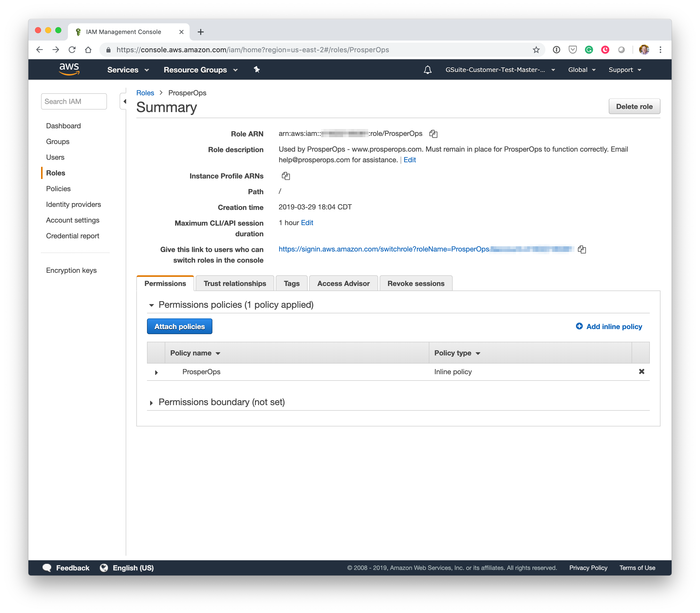Copy the Instance Profile ARNs
The image size is (700, 613).
[286, 176]
